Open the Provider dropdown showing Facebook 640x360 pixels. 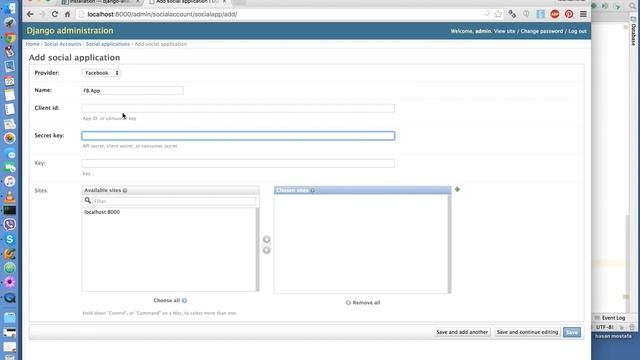point(101,73)
